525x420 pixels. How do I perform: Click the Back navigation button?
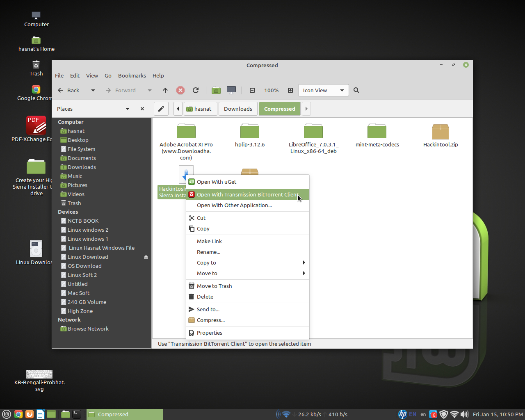[68, 90]
